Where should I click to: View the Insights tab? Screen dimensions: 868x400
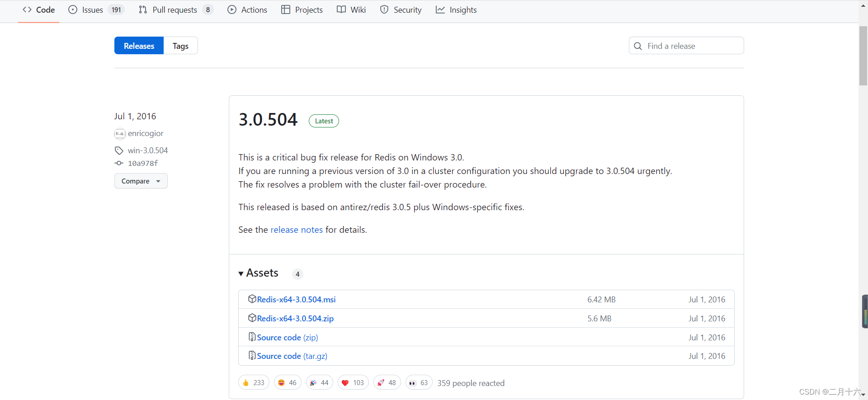click(456, 10)
